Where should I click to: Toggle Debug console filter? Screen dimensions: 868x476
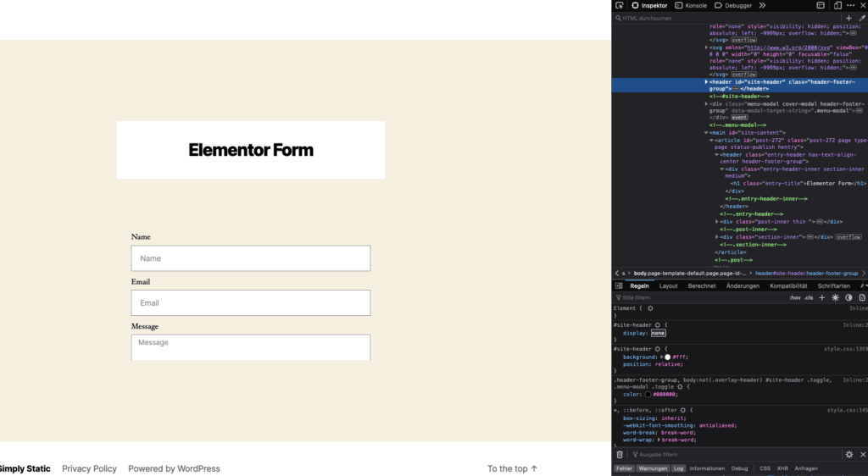739,468
